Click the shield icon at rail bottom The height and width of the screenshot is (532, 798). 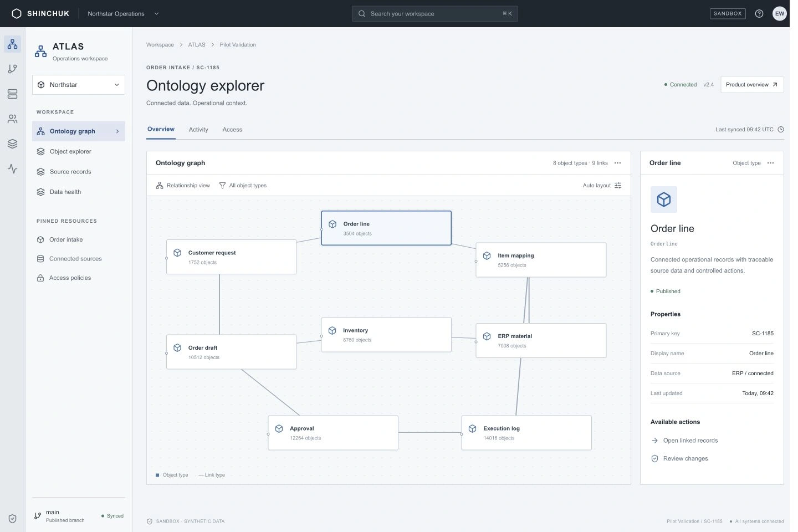click(12, 519)
